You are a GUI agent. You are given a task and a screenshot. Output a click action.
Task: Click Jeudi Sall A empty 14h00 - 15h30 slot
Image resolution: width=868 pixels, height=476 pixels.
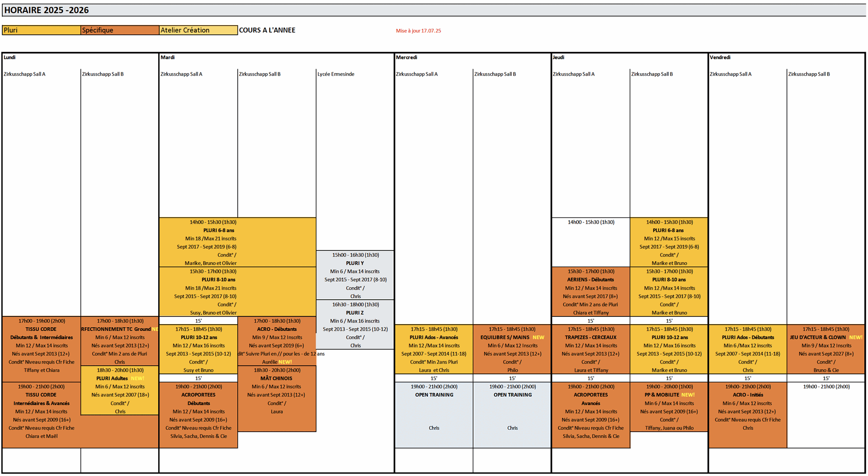pyautogui.click(x=590, y=242)
